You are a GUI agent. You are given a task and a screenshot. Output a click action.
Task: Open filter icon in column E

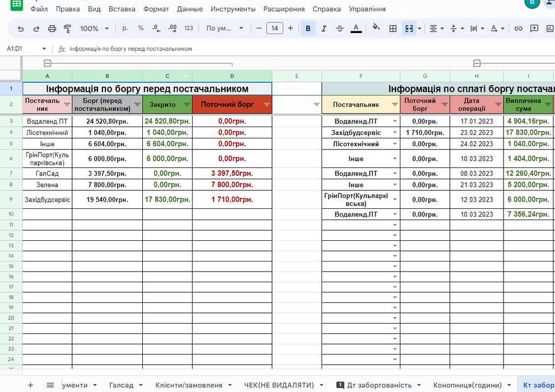click(x=316, y=105)
